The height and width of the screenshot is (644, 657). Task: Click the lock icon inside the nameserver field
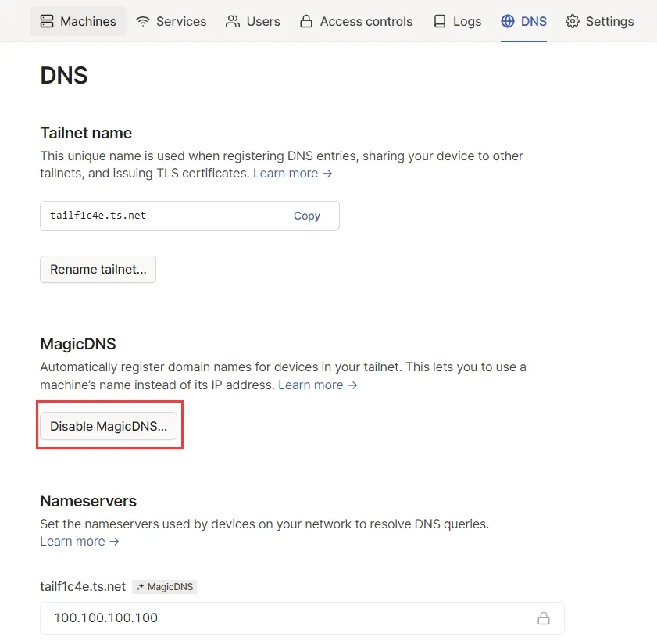tap(544, 617)
